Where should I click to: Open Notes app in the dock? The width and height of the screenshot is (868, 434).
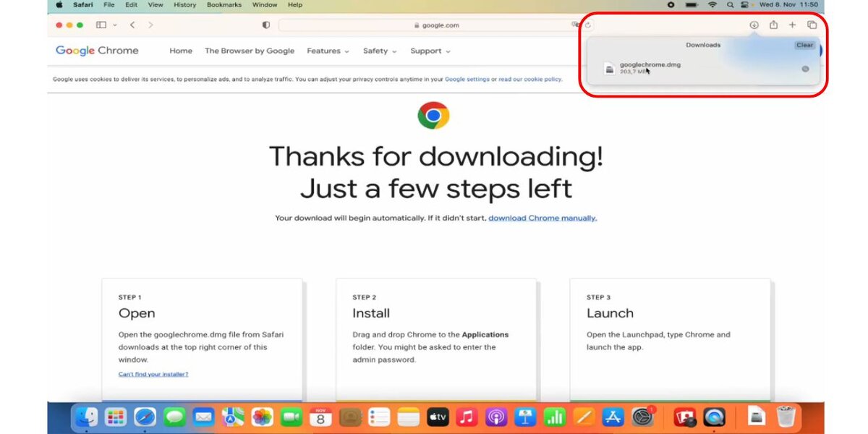pos(409,417)
